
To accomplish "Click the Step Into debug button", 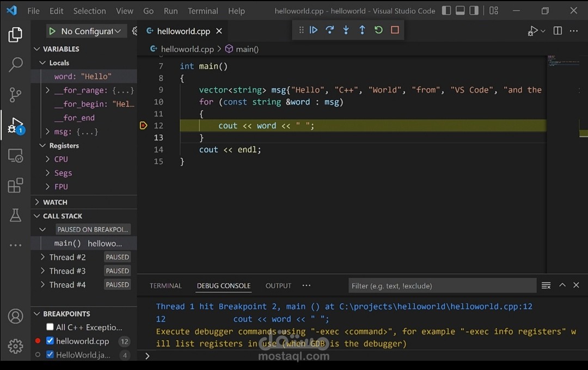I will click(346, 30).
